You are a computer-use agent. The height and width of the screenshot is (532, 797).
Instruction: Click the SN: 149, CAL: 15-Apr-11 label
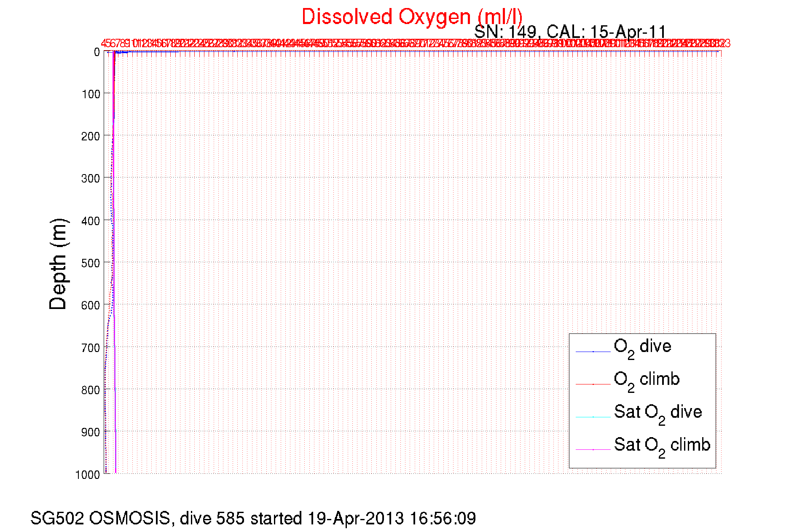coord(570,32)
